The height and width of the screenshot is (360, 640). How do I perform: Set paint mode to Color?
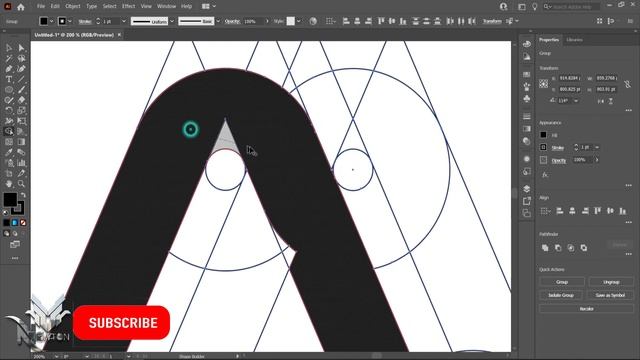7,223
